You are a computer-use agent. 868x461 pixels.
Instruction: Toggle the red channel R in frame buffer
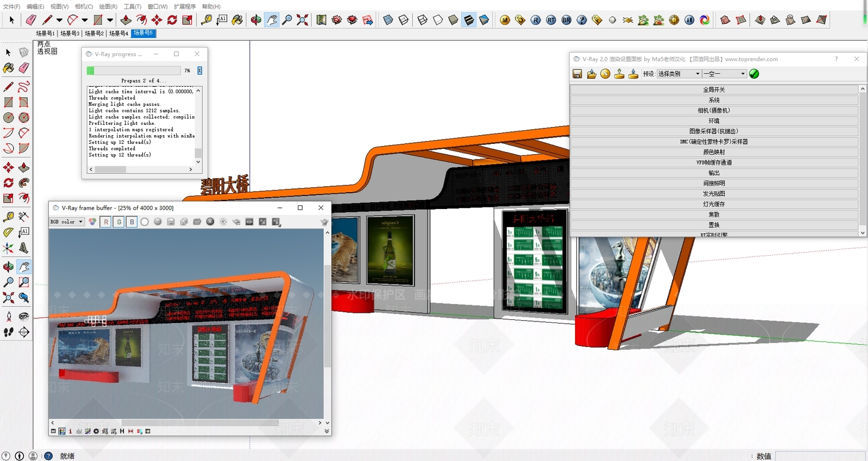[x=106, y=222]
